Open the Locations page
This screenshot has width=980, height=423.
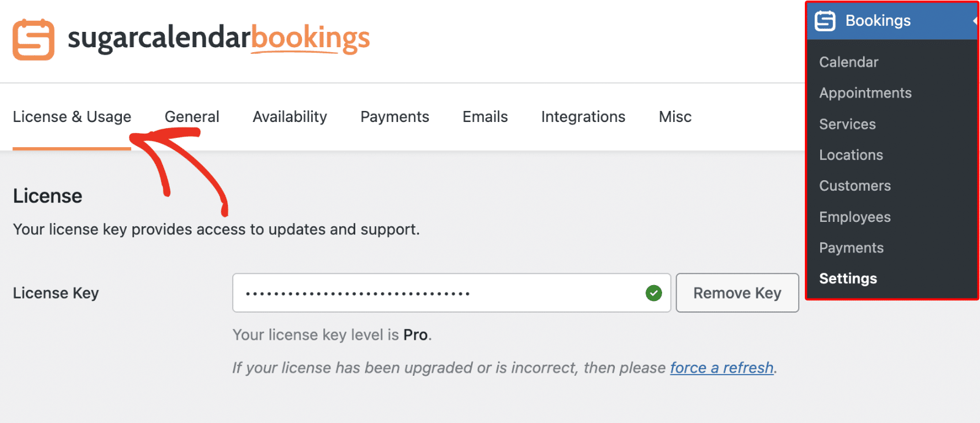(851, 154)
